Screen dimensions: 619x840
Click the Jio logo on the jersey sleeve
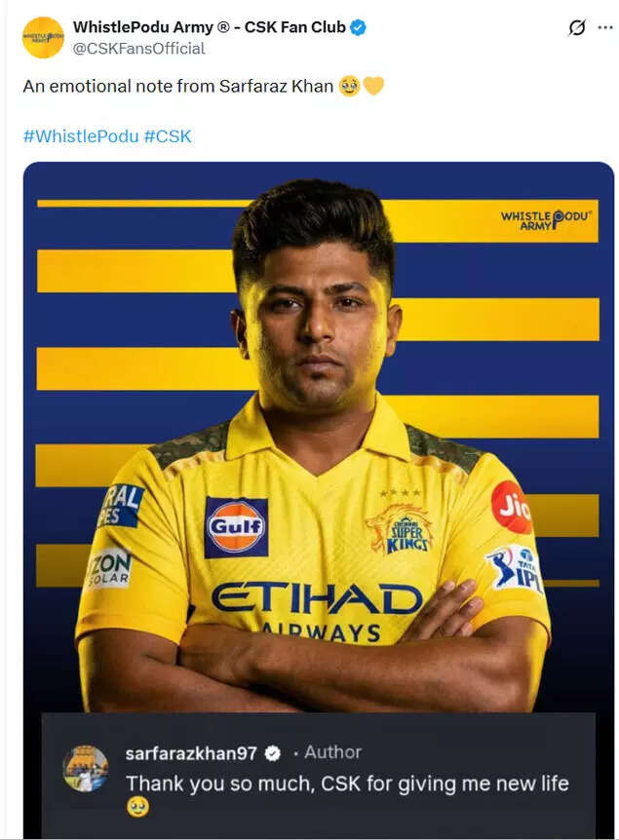click(x=511, y=508)
